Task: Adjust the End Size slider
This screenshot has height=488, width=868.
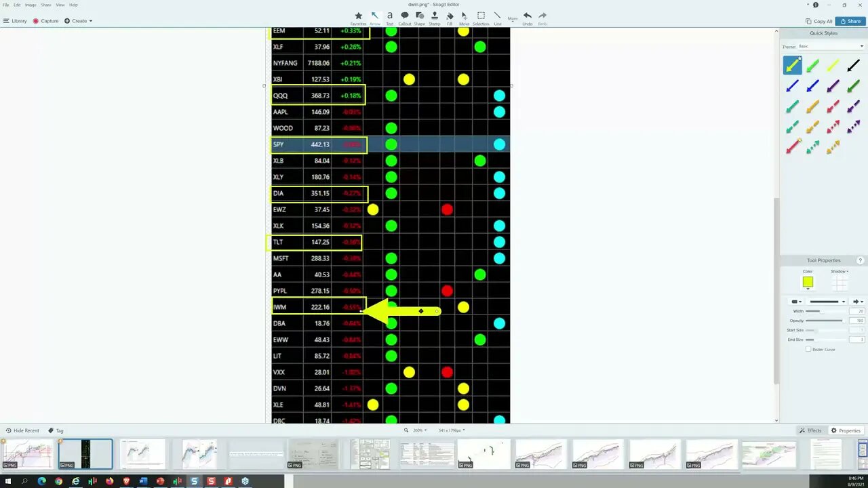Action: coord(825,340)
